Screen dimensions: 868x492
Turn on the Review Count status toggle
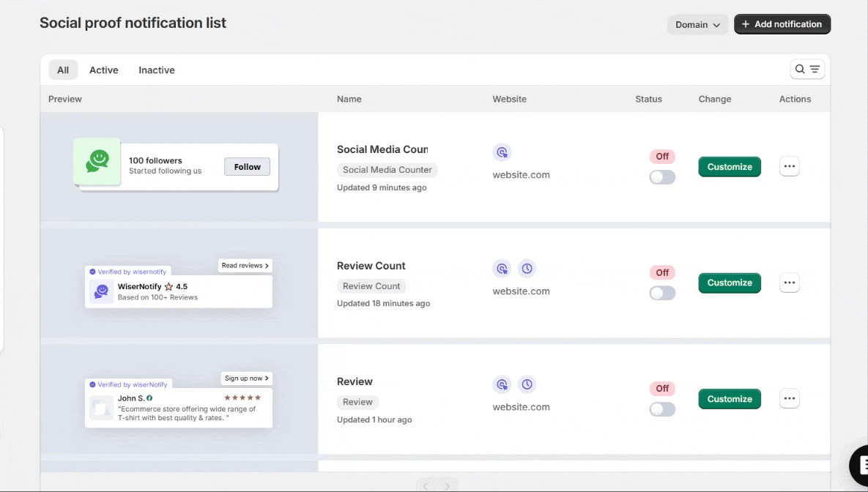(x=662, y=293)
